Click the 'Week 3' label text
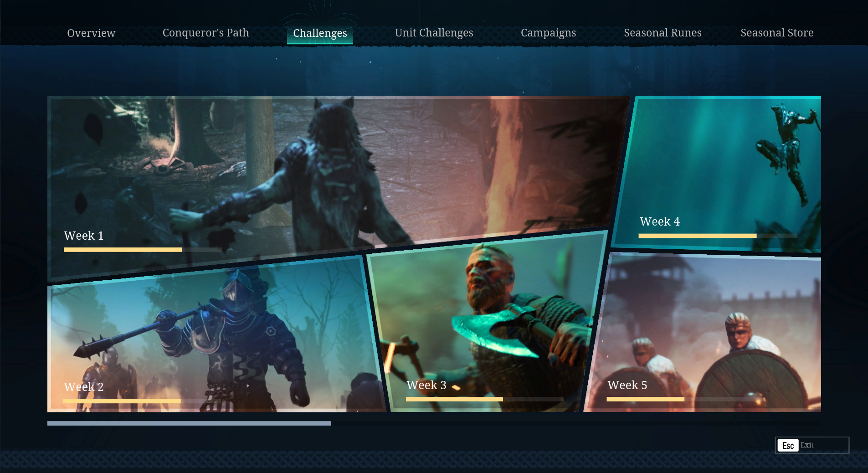 [x=426, y=385]
